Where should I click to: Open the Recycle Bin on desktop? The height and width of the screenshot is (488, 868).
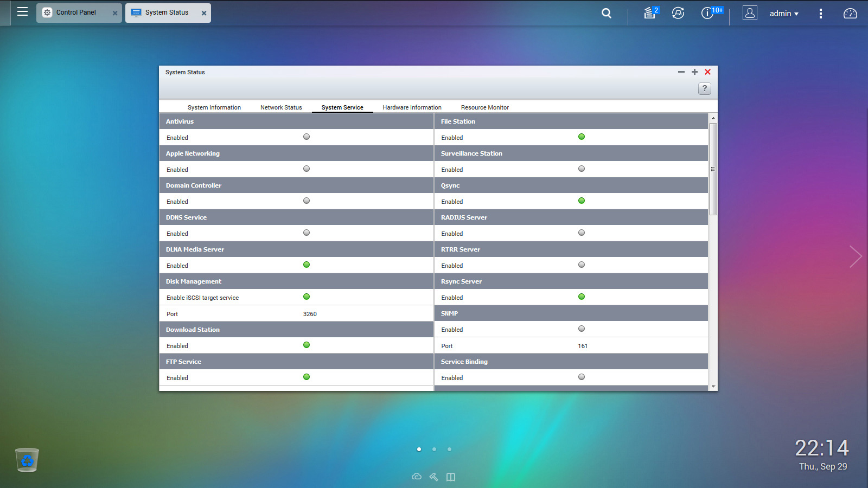pyautogui.click(x=27, y=460)
